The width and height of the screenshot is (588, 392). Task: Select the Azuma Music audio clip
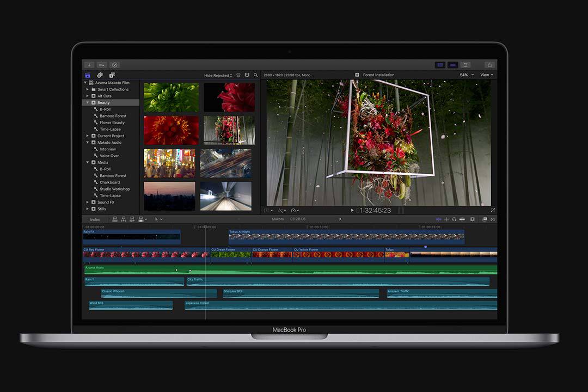pos(291,269)
